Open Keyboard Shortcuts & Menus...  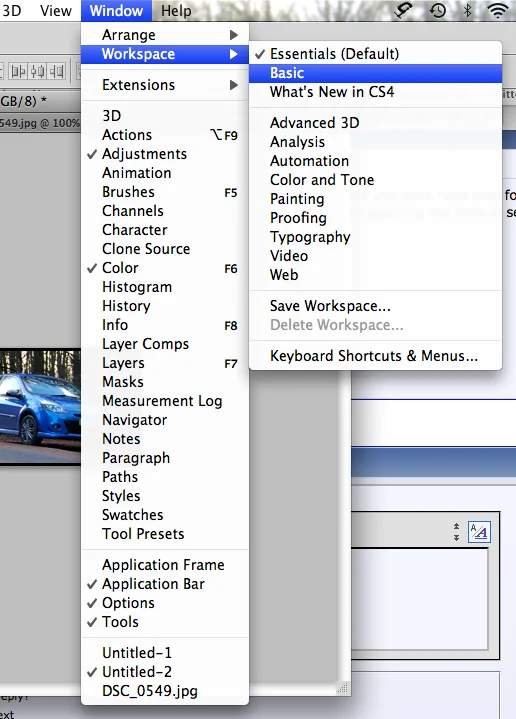(375, 356)
